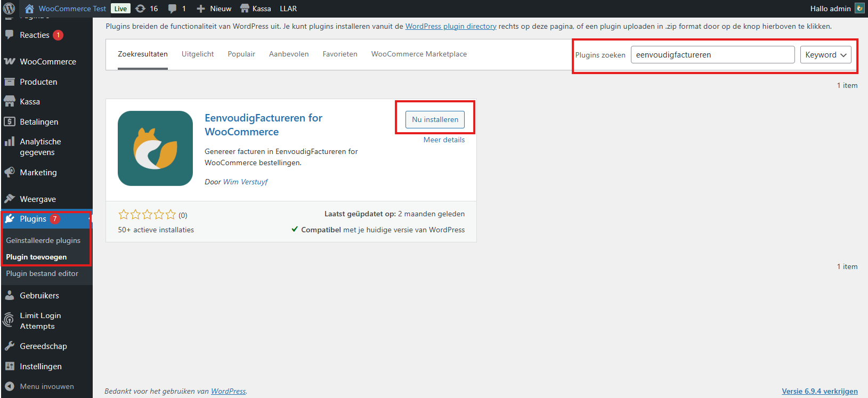Click the EenvoudigFactureren fox plugin thumbnail
The image size is (868, 398).
155,148
